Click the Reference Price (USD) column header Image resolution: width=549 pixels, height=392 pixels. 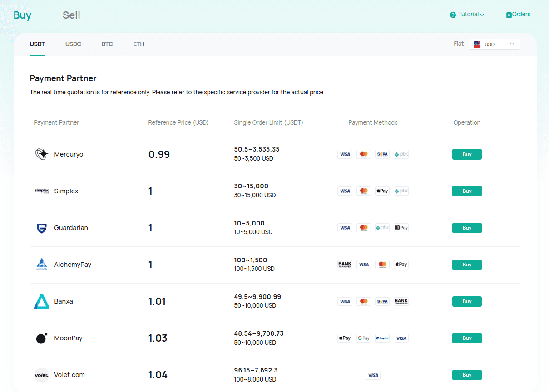point(178,122)
